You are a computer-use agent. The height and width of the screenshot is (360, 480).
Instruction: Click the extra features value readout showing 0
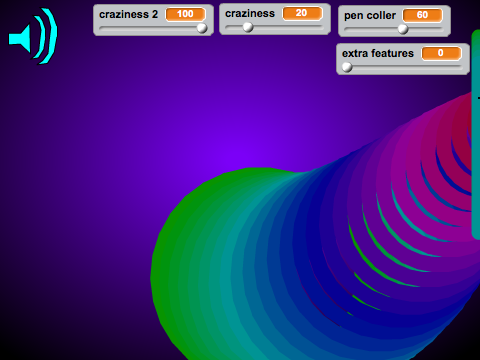click(x=441, y=53)
